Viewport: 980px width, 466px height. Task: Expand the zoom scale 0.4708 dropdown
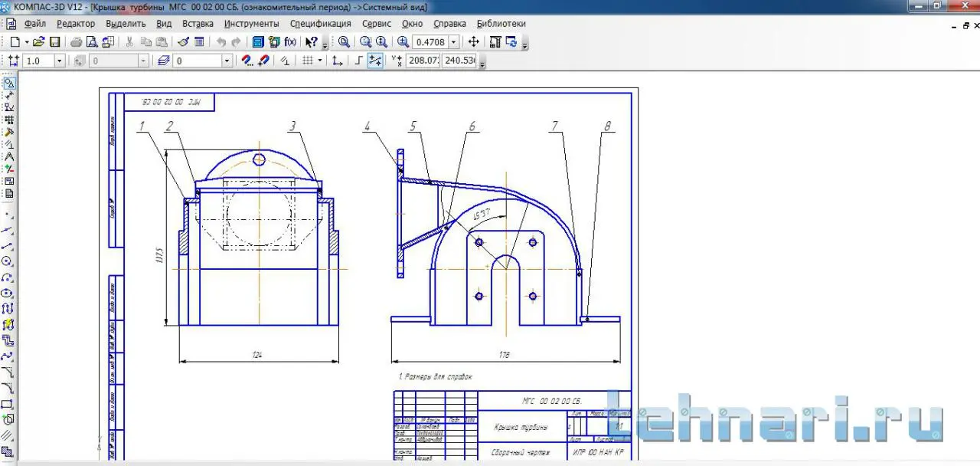coord(454,42)
